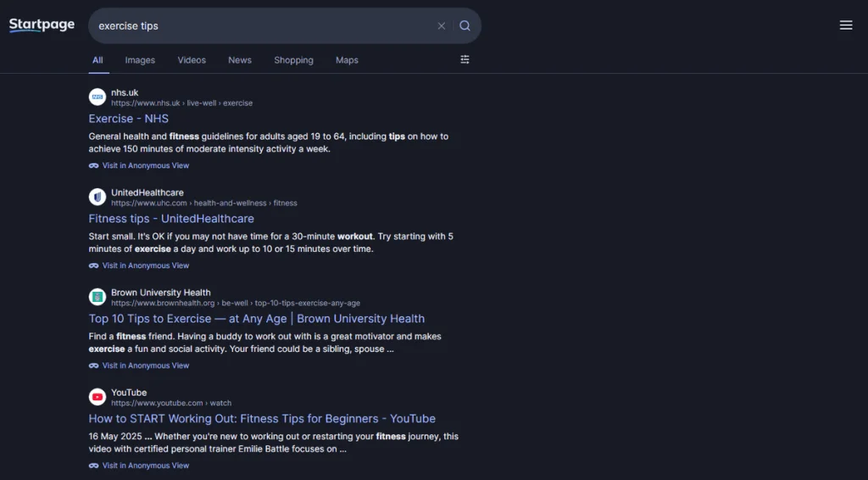Click the uhc.com URL breadcrumb
Screen dimensions: 868x480
(203, 204)
